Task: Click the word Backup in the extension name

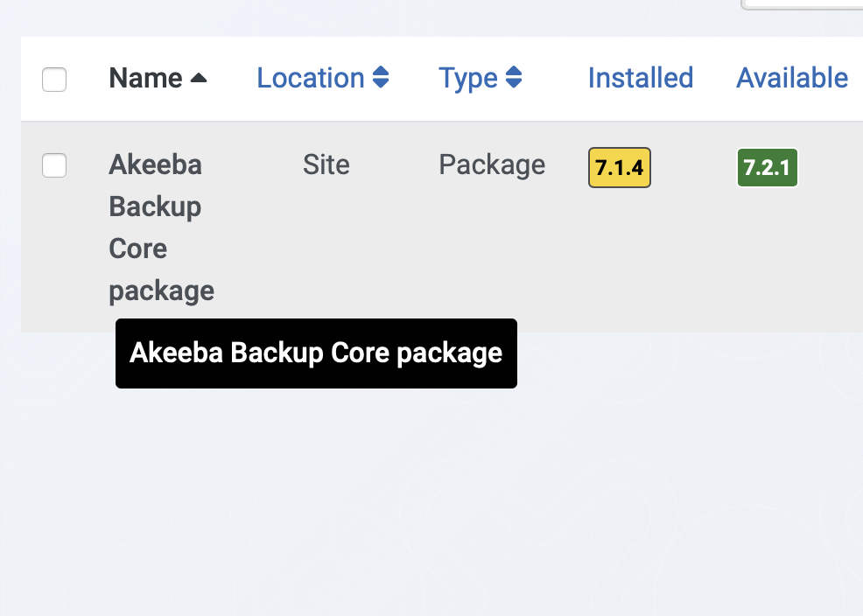Action: pyautogui.click(x=155, y=208)
